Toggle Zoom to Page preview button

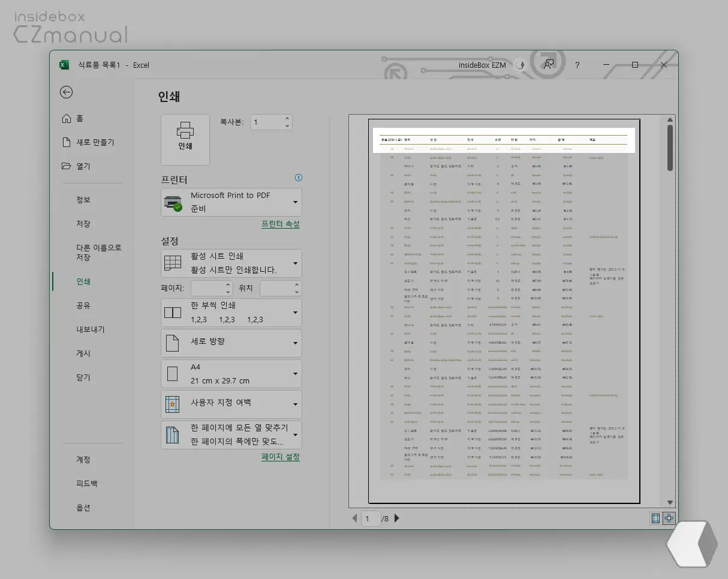[x=669, y=519]
